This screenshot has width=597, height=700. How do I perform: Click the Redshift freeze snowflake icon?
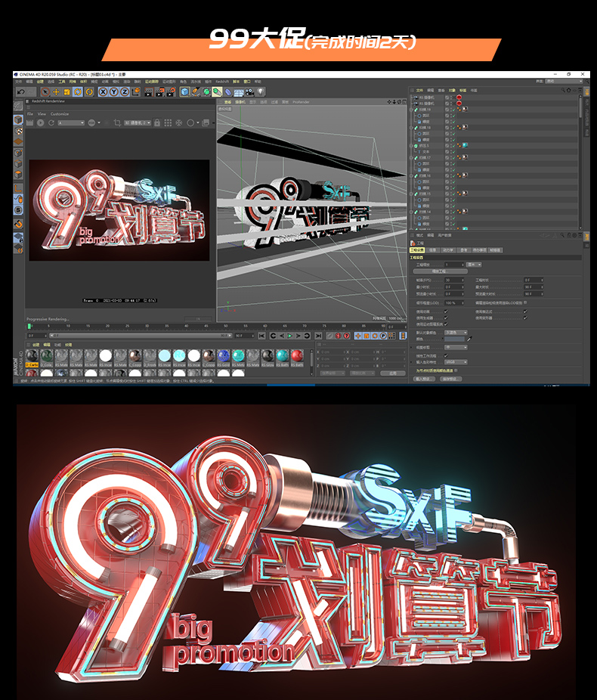point(178,122)
